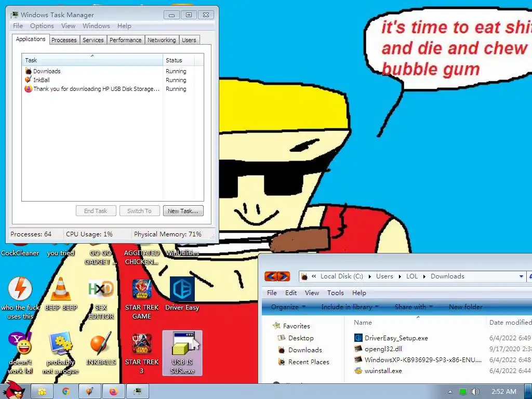Open Chrome from the taskbar

pyautogui.click(x=66, y=392)
